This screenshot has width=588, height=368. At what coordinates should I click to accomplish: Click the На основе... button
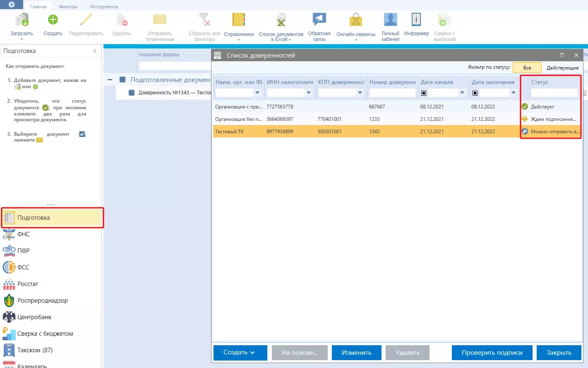tap(300, 353)
